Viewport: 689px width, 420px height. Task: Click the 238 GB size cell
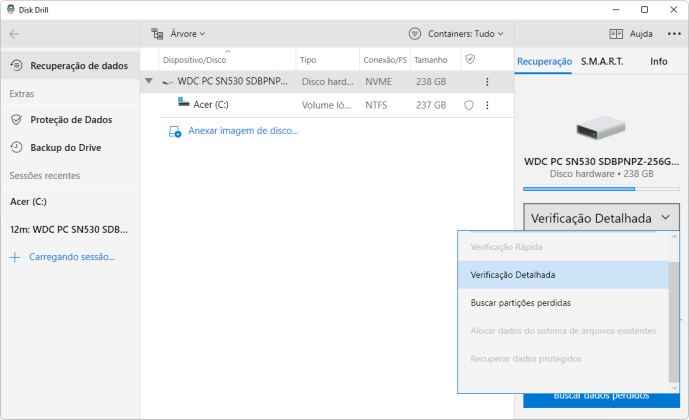431,82
